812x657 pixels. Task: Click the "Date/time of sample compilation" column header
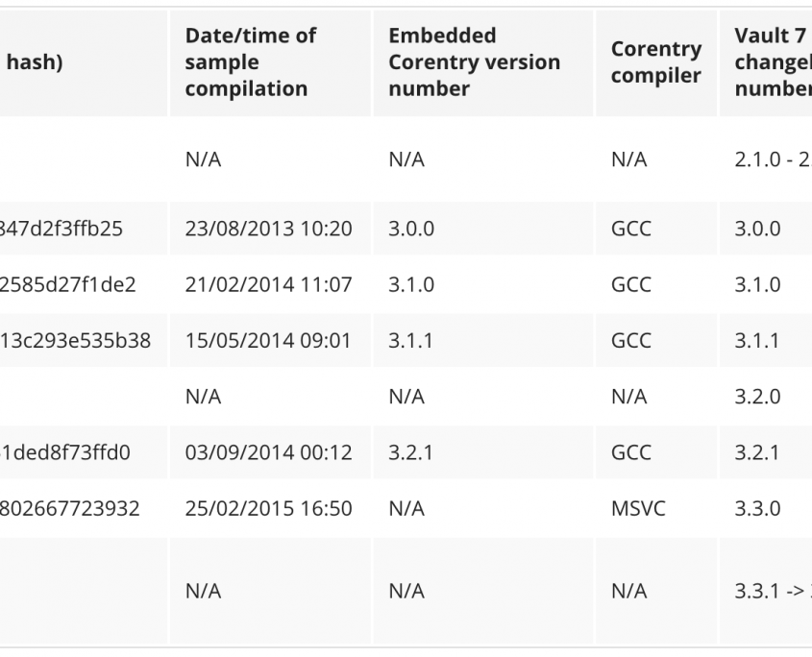(x=251, y=62)
